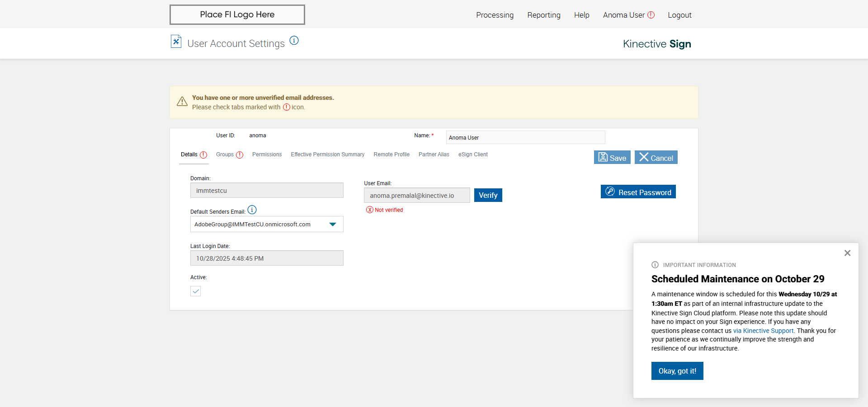
Task: Click red alert icon in banner text
Action: click(287, 107)
